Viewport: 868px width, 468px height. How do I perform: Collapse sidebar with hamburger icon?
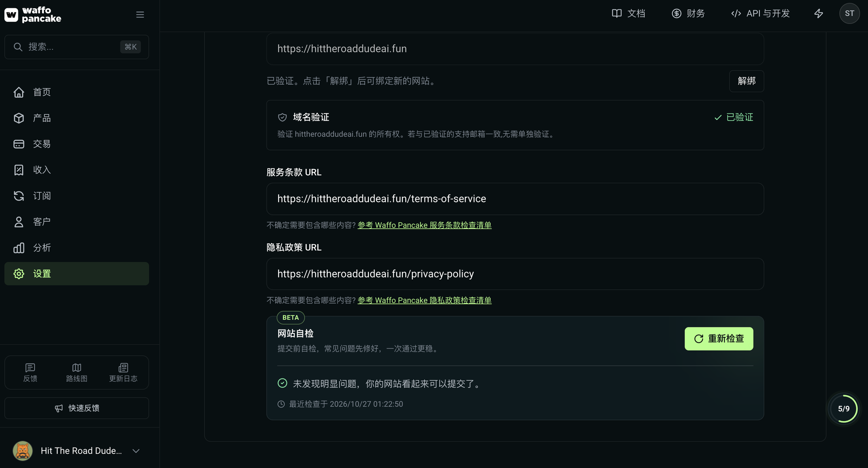click(x=140, y=15)
